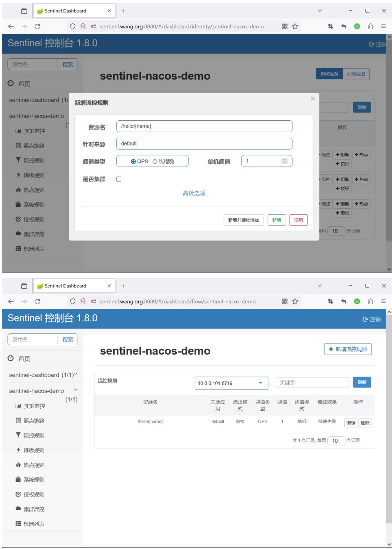This screenshot has width=392, height=549.
Task: Bookmark the flow rules page with star icon
Action: 295,302
